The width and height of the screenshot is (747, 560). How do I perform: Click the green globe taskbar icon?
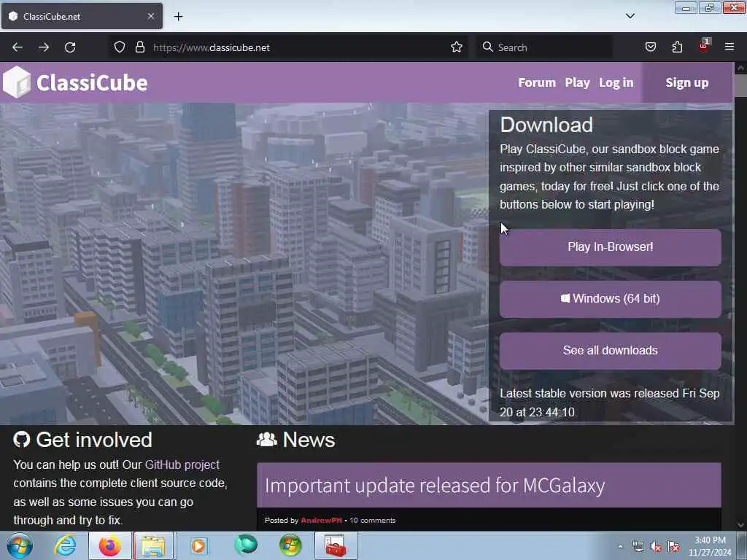245,545
